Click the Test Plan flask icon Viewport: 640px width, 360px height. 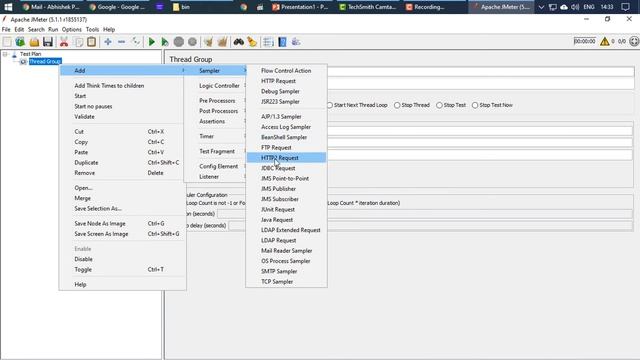[x=14, y=54]
